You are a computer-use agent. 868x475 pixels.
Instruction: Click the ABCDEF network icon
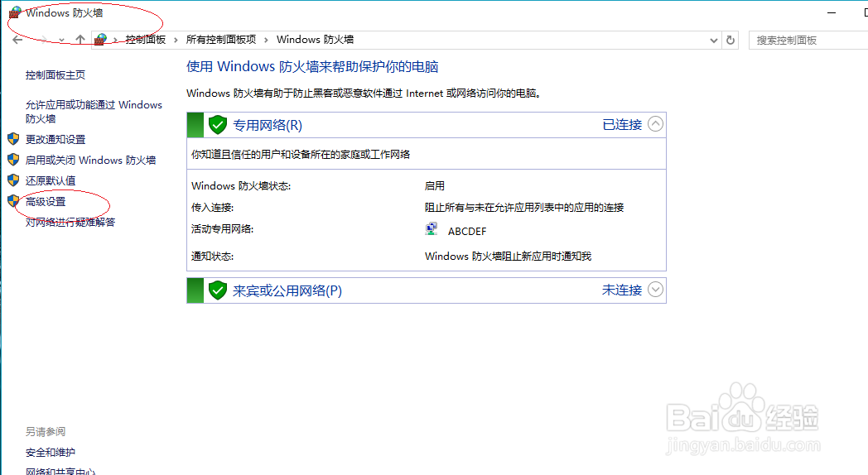click(x=432, y=229)
